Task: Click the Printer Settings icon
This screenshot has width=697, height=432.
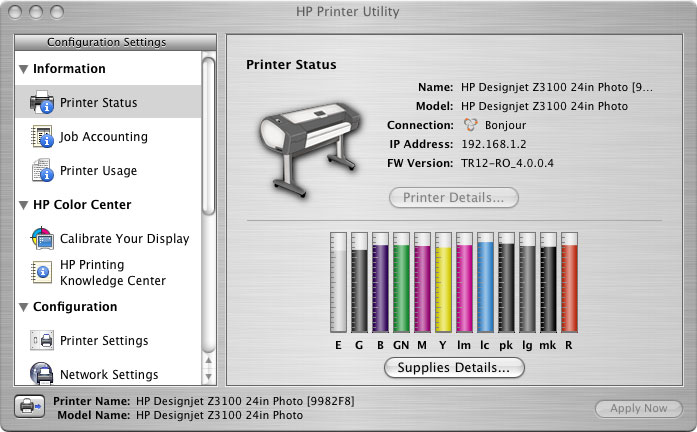Action: click(42, 340)
